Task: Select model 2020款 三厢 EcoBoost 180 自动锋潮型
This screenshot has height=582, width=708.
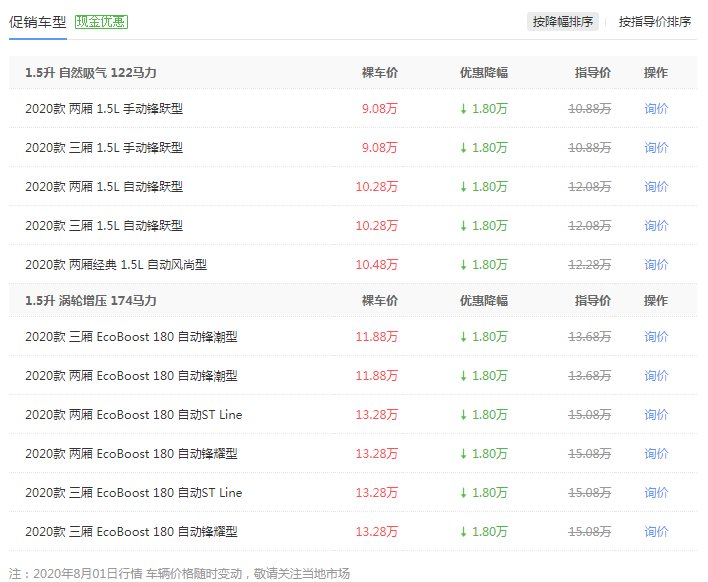Action: point(131,336)
